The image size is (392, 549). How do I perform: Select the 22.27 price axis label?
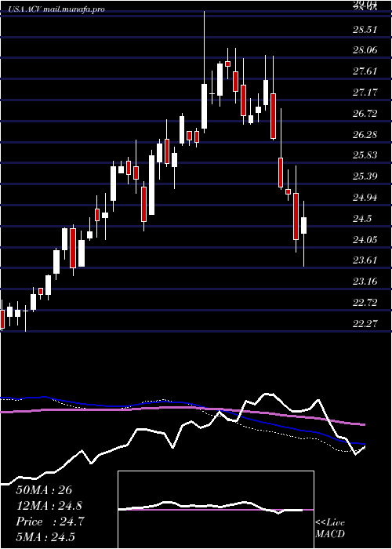click(365, 323)
